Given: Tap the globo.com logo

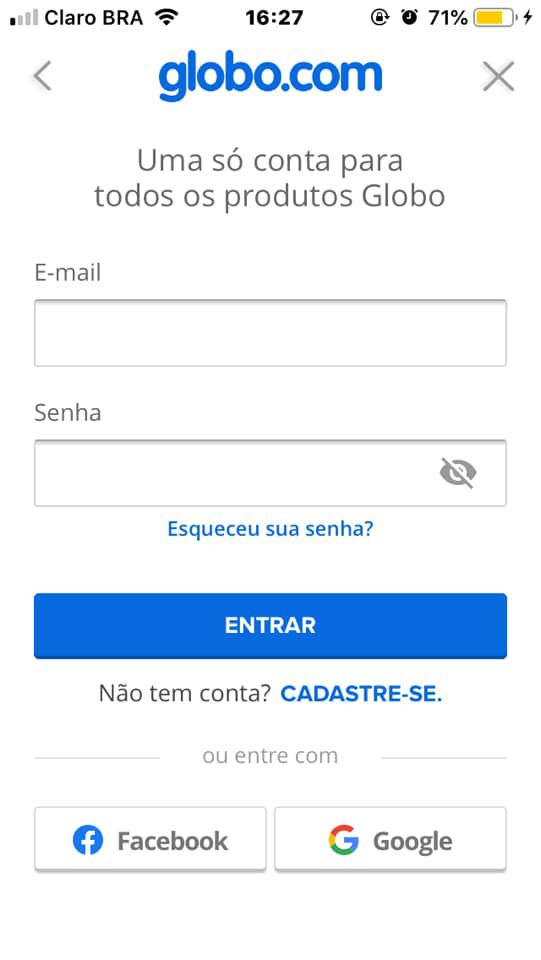Looking at the screenshot, I should [x=270, y=79].
